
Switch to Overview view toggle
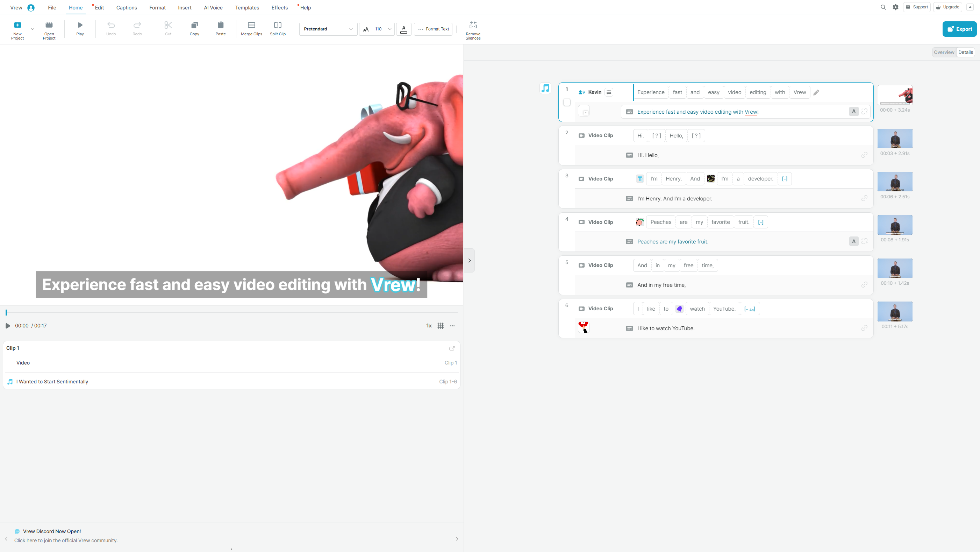[944, 52]
